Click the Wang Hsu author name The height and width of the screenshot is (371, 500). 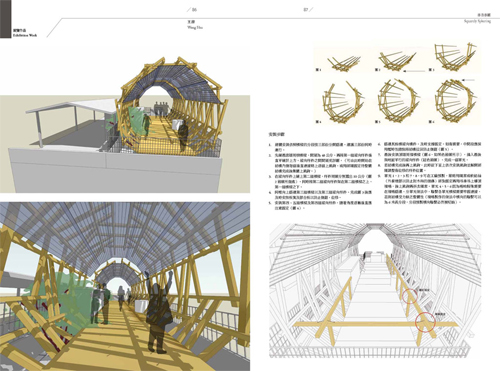pos(195,28)
